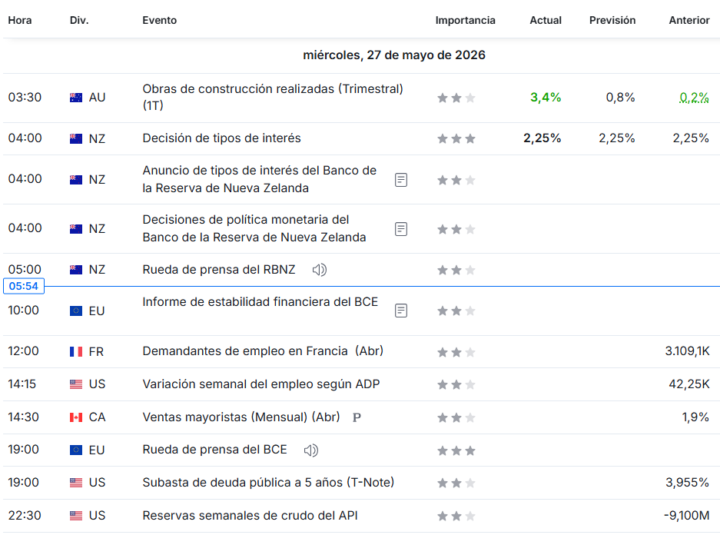Open the Rueda de prensa del BCE event
Image resolution: width=720 pixels, height=535 pixels.
[x=214, y=450]
